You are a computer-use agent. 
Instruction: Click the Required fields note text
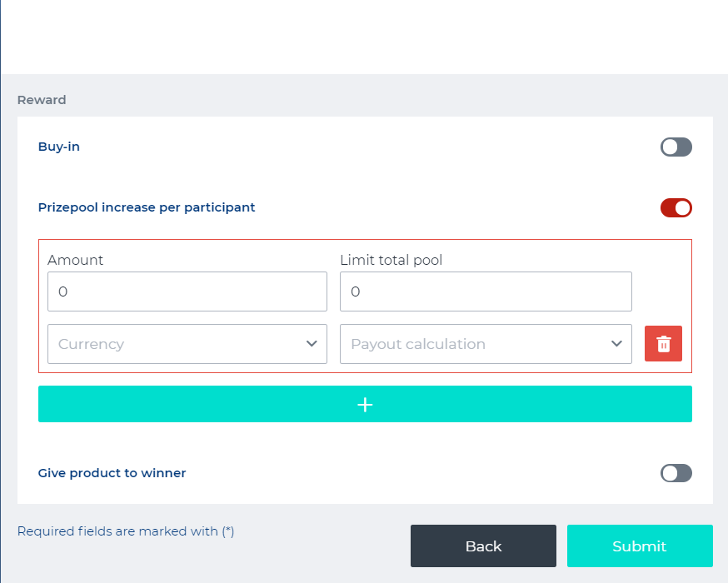coord(126,531)
